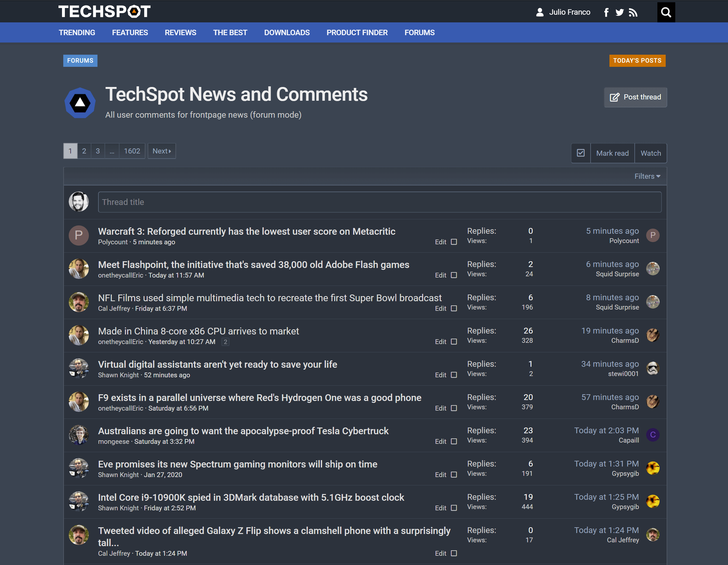This screenshot has width=728, height=565.
Task: Tick checkbox for Intel Core i9-10900K thread
Action: 454,508
